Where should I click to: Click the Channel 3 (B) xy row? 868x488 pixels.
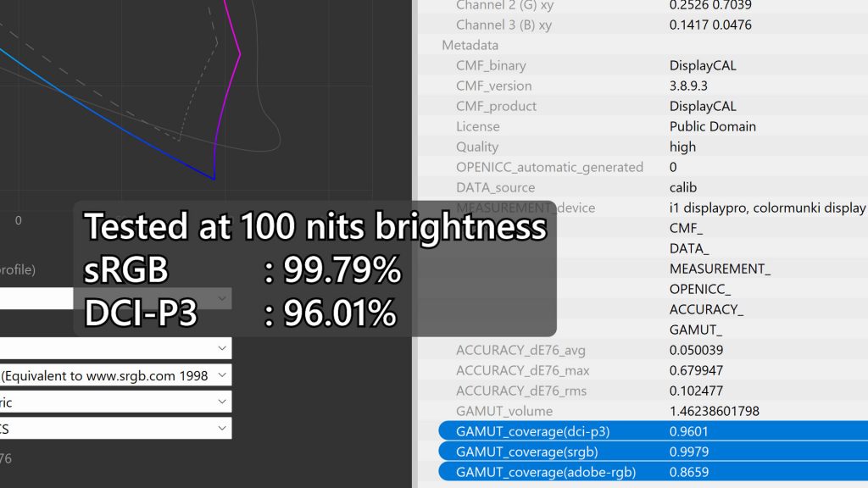(643, 25)
